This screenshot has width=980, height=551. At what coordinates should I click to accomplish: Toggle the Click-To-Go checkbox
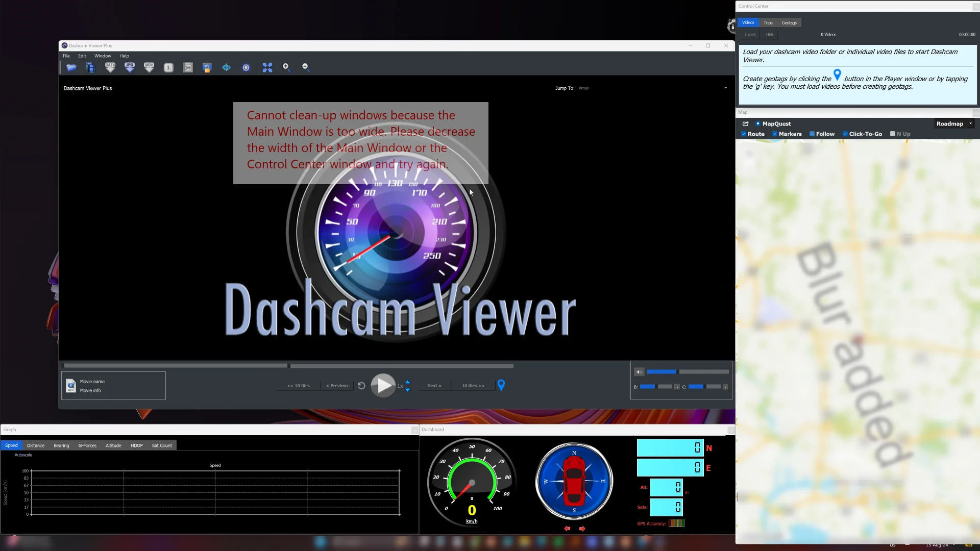tap(845, 134)
